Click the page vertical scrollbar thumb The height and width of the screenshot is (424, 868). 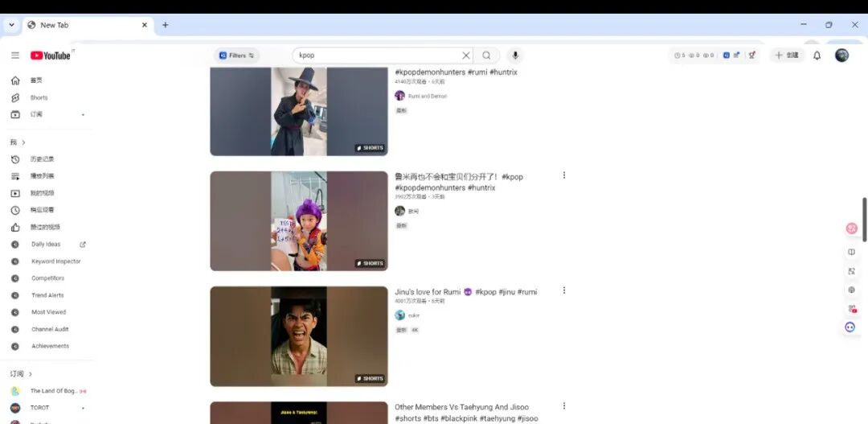click(x=865, y=219)
